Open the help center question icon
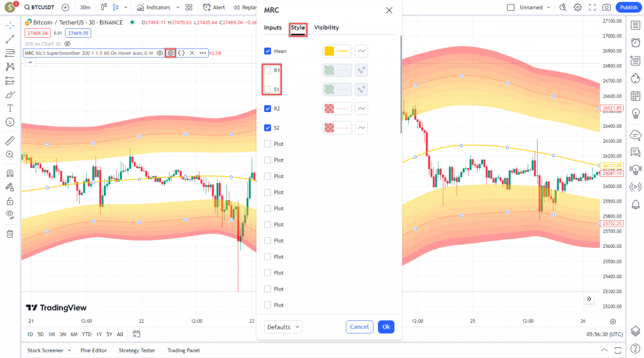This screenshot has height=358, width=644. [635, 349]
